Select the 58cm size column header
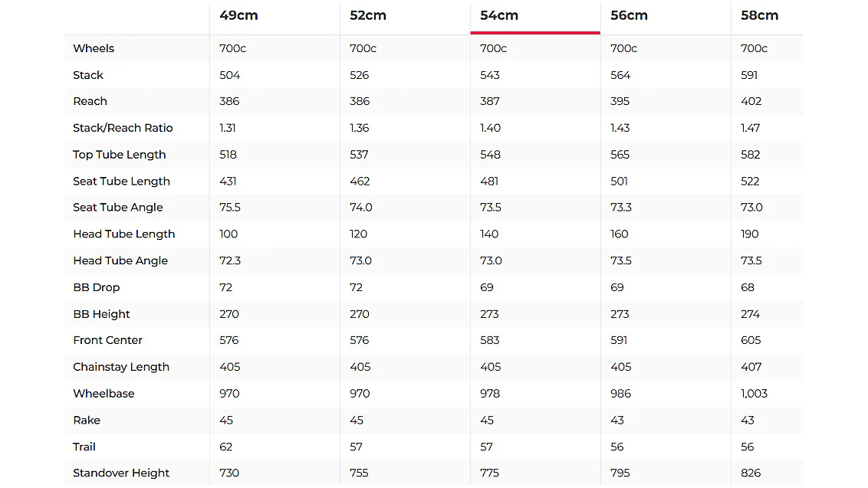Viewport: 868px width, 488px height. point(759,15)
